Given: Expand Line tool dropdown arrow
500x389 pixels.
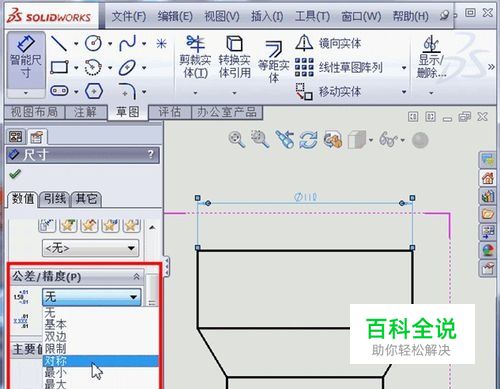Looking at the screenshot, I should click(x=76, y=44).
